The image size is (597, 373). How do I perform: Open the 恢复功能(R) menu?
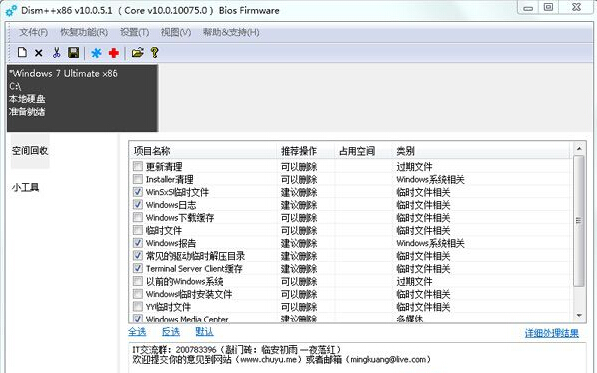pos(84,32)
